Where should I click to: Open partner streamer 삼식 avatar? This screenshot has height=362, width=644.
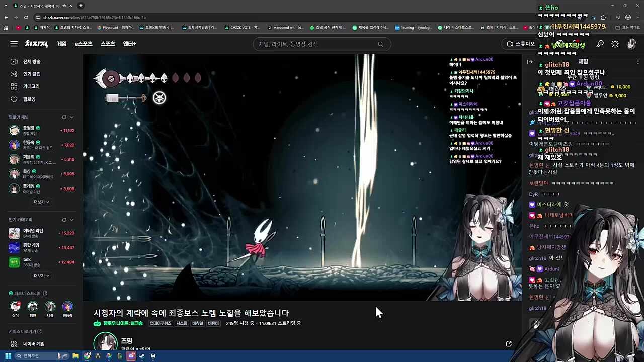pyautogui.click(x=16, y=307)
